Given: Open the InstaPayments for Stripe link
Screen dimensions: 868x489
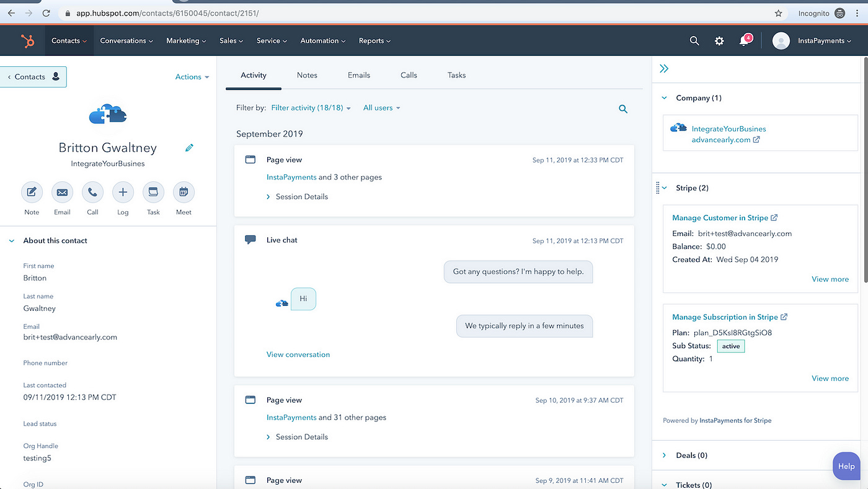Looking at the screenshot, I should coord(735,421).
